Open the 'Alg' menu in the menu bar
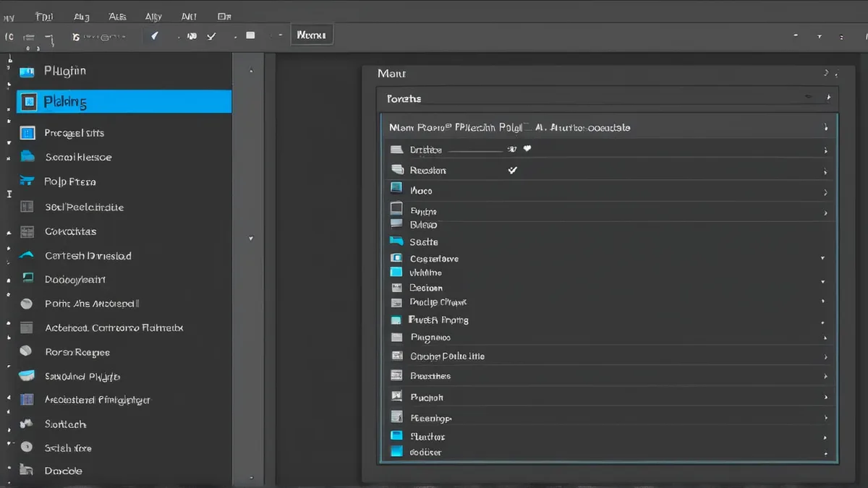 (x=81, y=16)
